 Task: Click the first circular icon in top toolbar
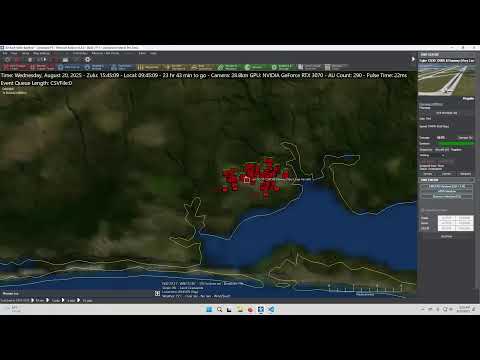pyautogui.click(x=7, y=60)
